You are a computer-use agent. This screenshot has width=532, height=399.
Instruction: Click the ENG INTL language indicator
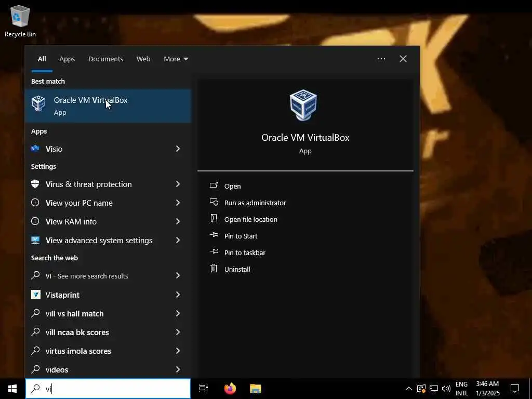pos(461,389)
